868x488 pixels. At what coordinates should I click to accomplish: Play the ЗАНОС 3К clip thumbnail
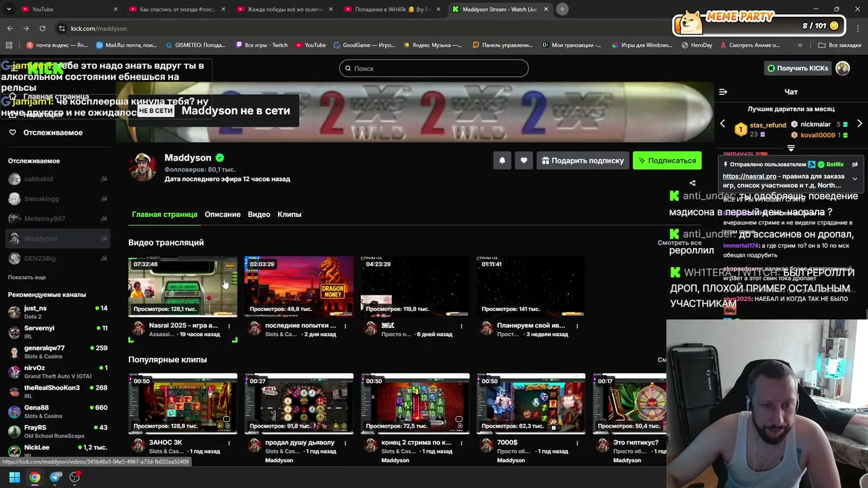(183, 403)
